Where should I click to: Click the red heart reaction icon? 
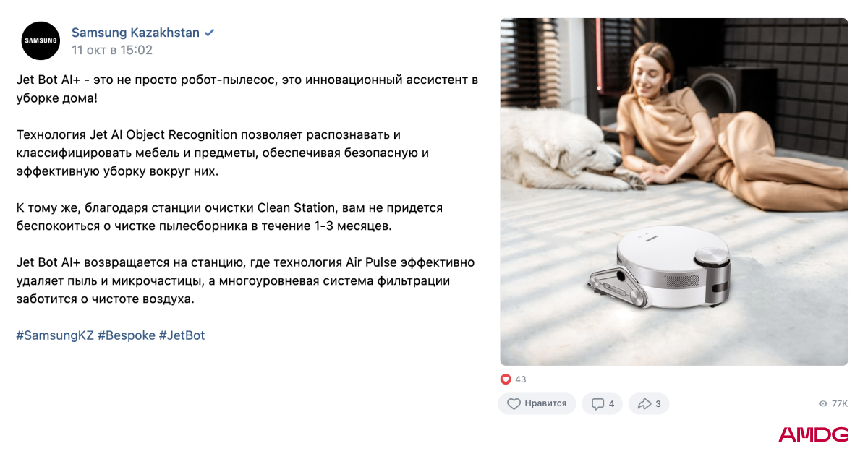[x=506, y=379]
